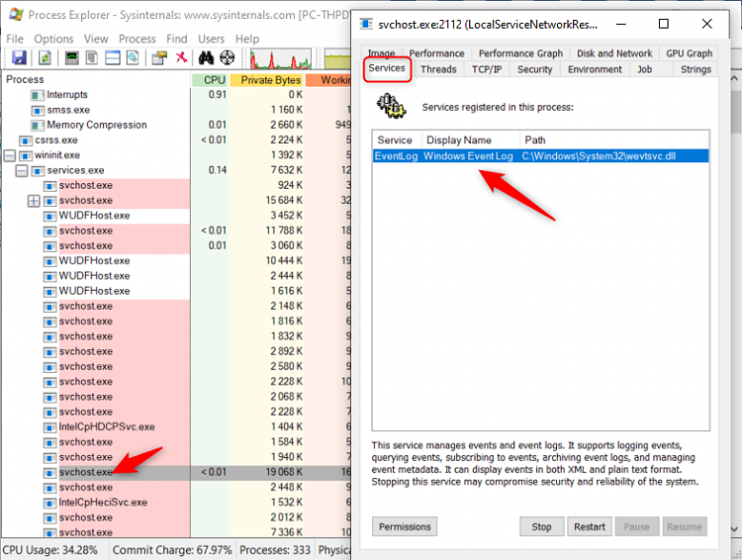
Task: Click the Pause button
Action: tap(637, 527)
